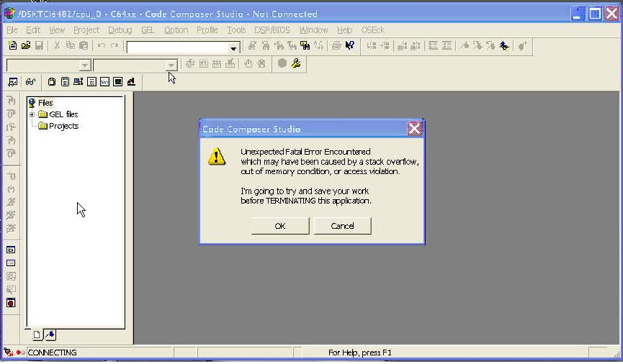Open the Debug menu

tap(120, 30)
